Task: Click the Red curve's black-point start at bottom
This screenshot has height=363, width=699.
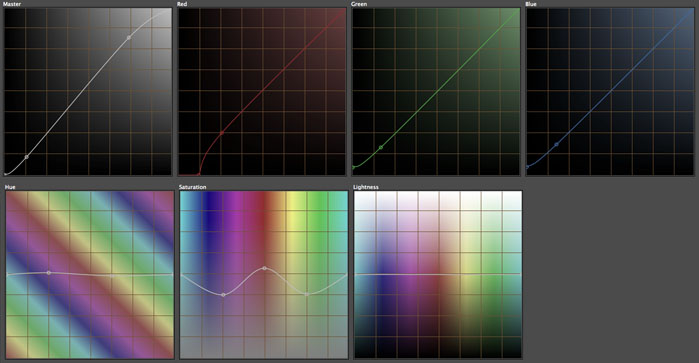Action: pyautogui.click(x=199, y=174)
